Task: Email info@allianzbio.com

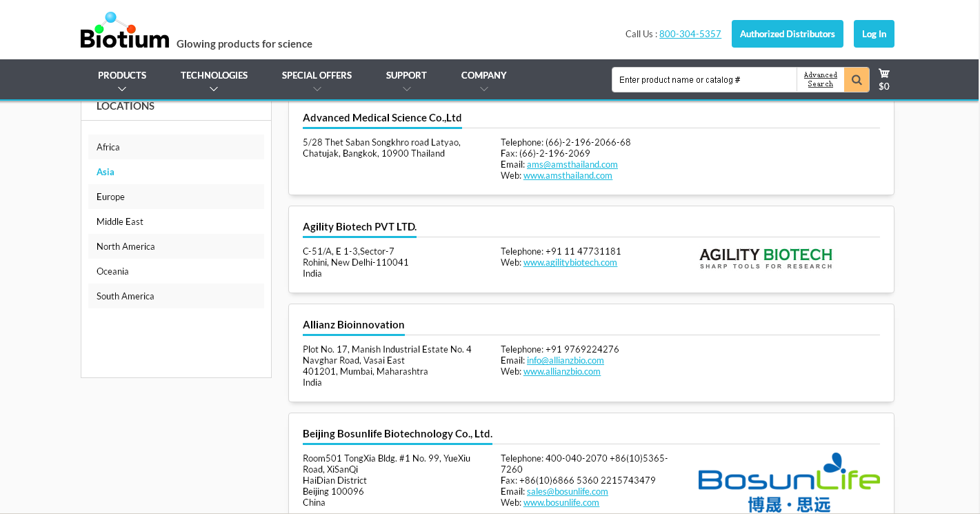Action: [x=566, y=360]
